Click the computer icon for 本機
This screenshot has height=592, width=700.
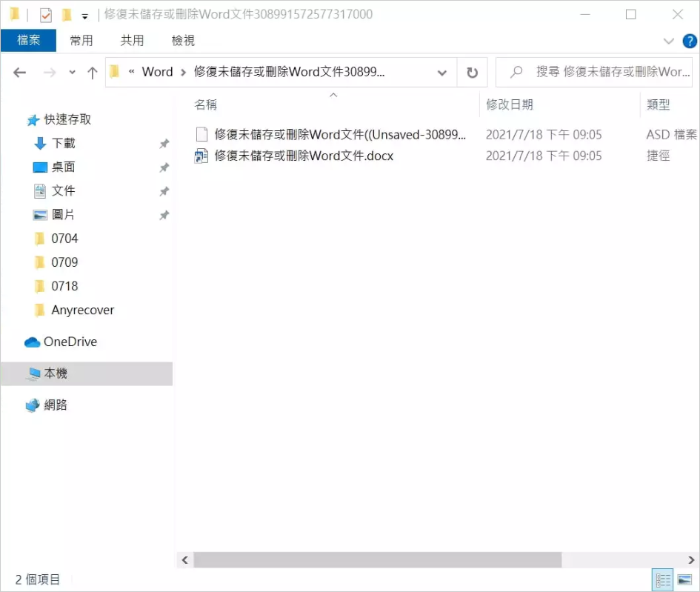click(x=33, y=373)
